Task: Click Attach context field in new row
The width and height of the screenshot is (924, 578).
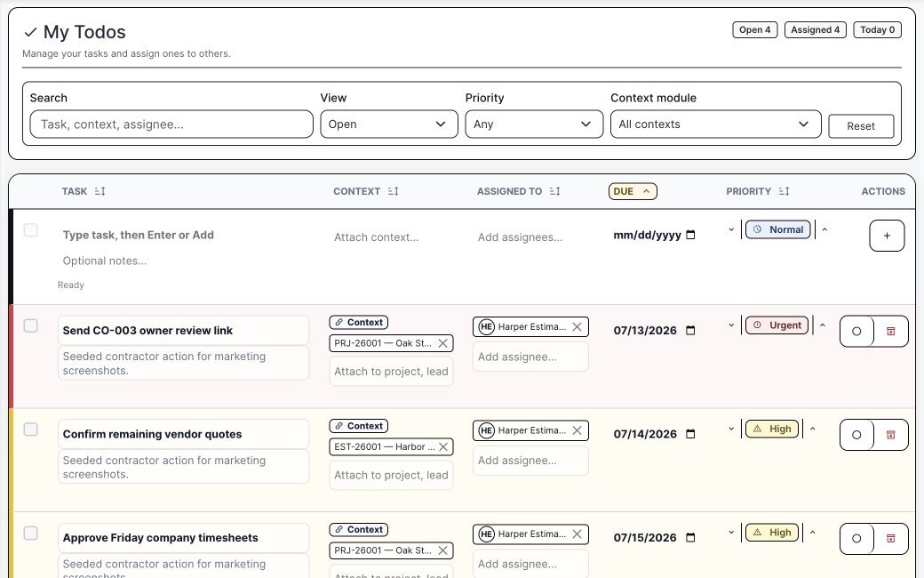Action: coord(391,237)
